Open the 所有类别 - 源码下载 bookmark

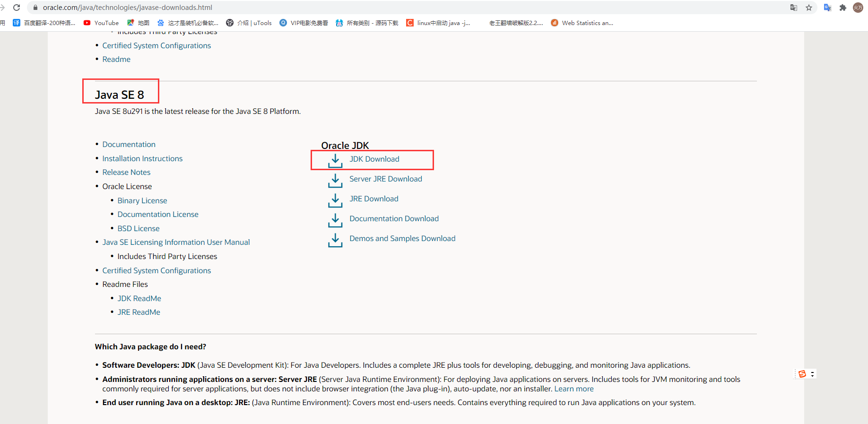pos(367,23)
